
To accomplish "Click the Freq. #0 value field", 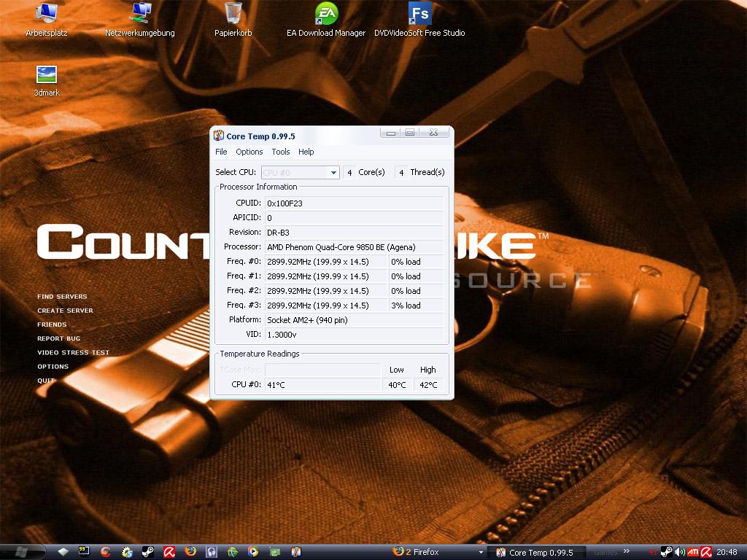I will [x=326, y=262].
